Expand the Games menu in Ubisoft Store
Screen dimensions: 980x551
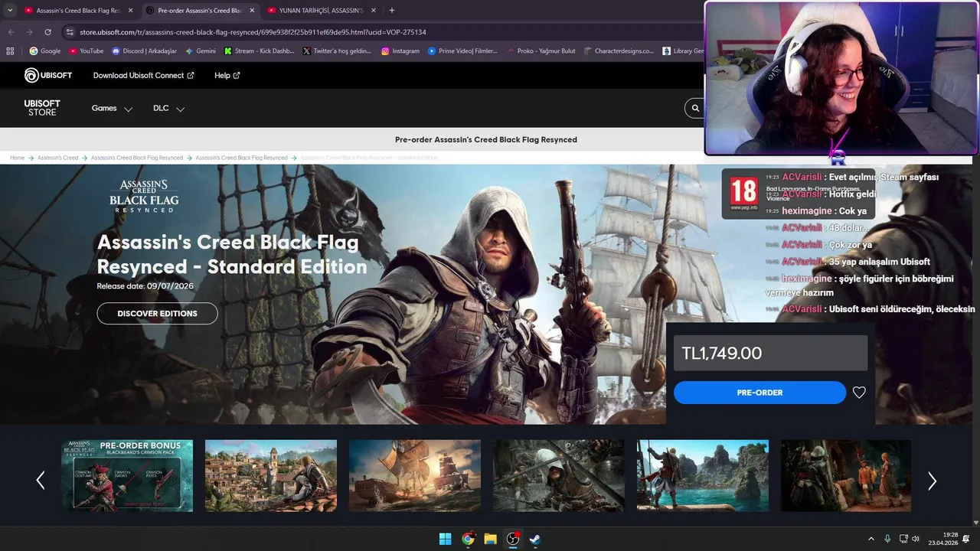[112, 108]
